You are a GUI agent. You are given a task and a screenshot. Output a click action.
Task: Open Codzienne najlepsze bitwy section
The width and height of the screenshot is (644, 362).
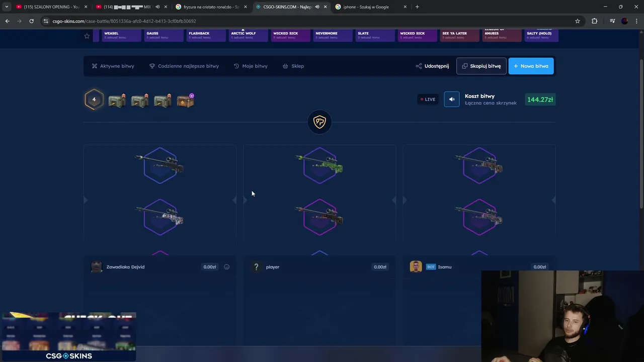[184, 66]
